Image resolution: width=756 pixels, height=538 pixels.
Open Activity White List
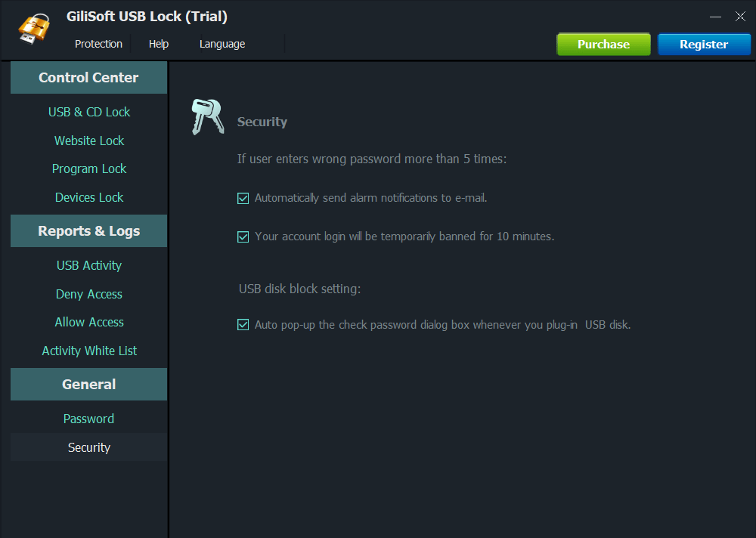coord(89,351)
